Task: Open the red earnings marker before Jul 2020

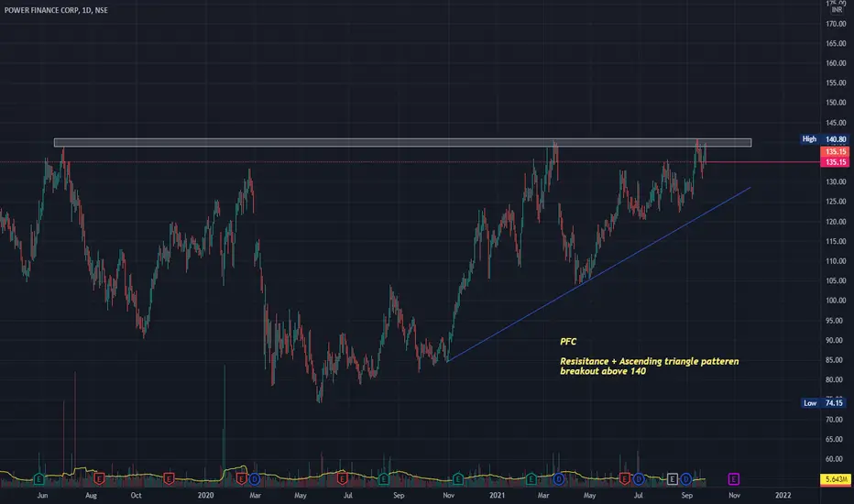Action: click(x=342, y=479)
